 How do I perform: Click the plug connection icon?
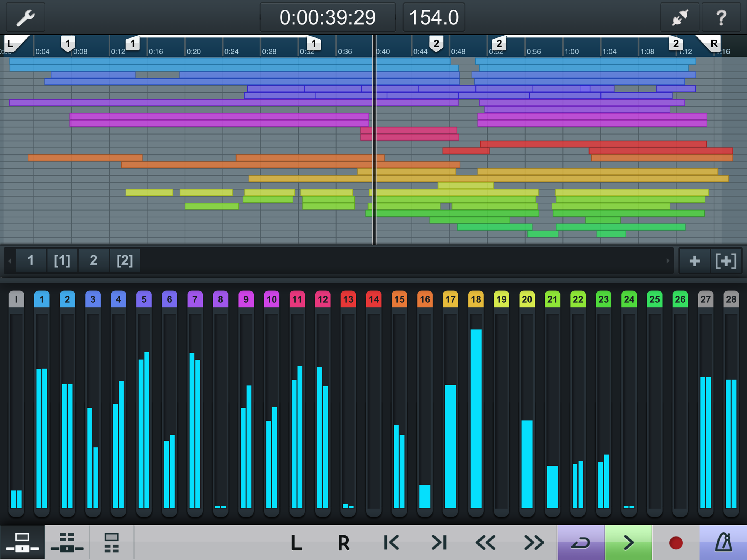(679, 17)
